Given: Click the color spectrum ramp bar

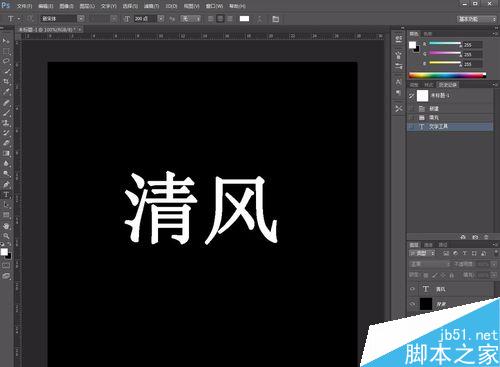Looking at the screenshot, I should pyautogui.click(x=447, y=75).
